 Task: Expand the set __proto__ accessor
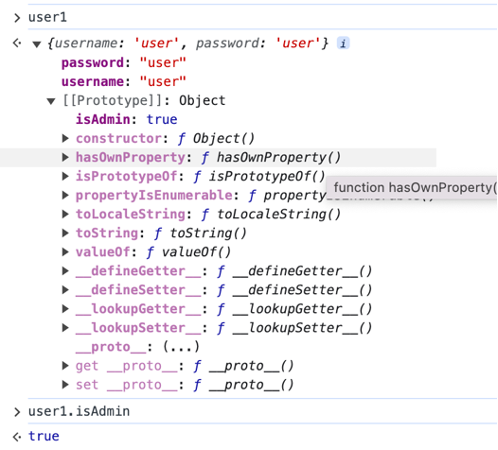[x=65, y=385]
